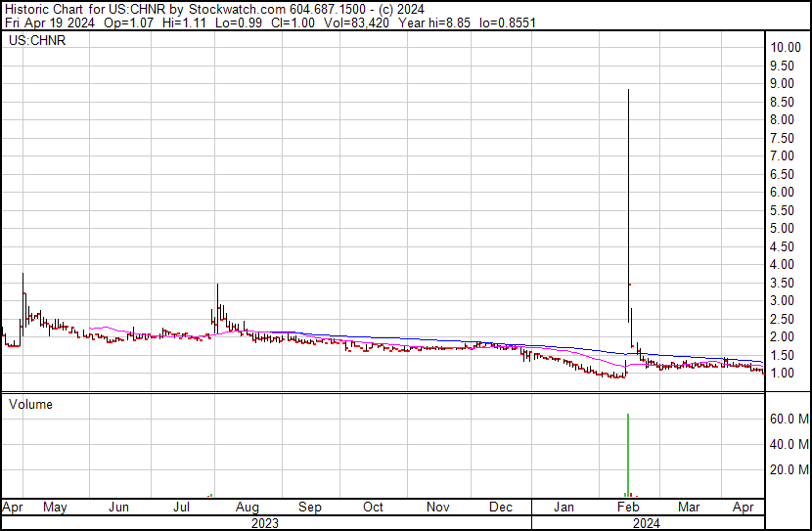Select the 5.00 price axis label
Screen dimensions: 812x531
[783, 229]
